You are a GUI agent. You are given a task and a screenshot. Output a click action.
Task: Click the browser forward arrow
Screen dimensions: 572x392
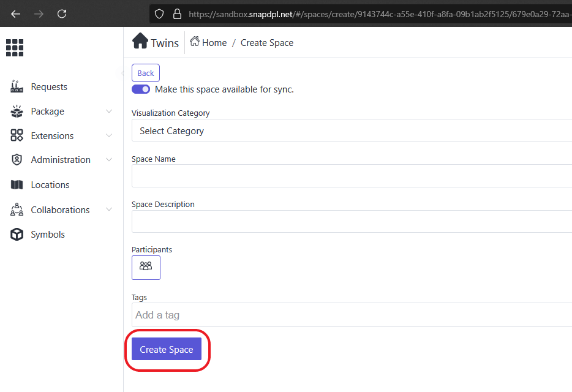pyautogui.click(x=39, y=14)
